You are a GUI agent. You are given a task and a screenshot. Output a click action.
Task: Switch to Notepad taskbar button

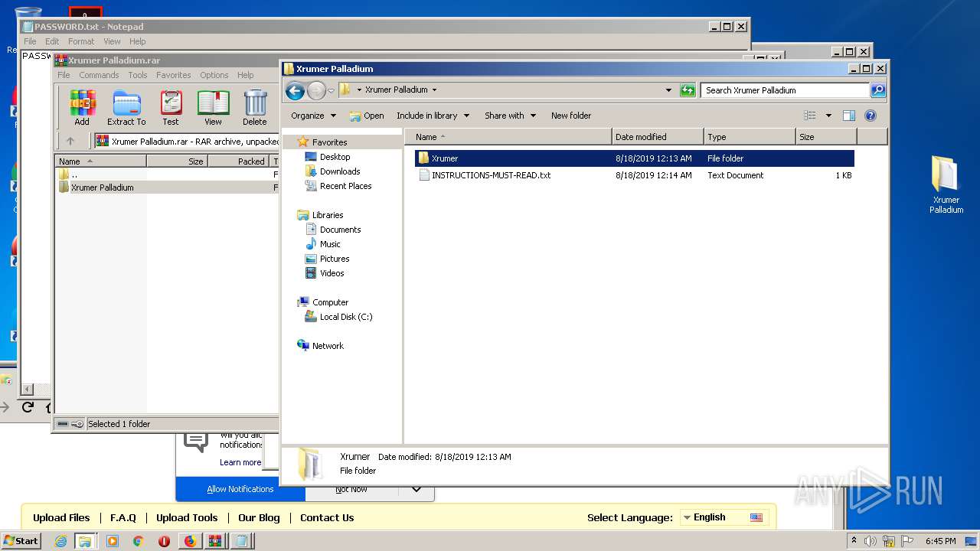point(241,541)
